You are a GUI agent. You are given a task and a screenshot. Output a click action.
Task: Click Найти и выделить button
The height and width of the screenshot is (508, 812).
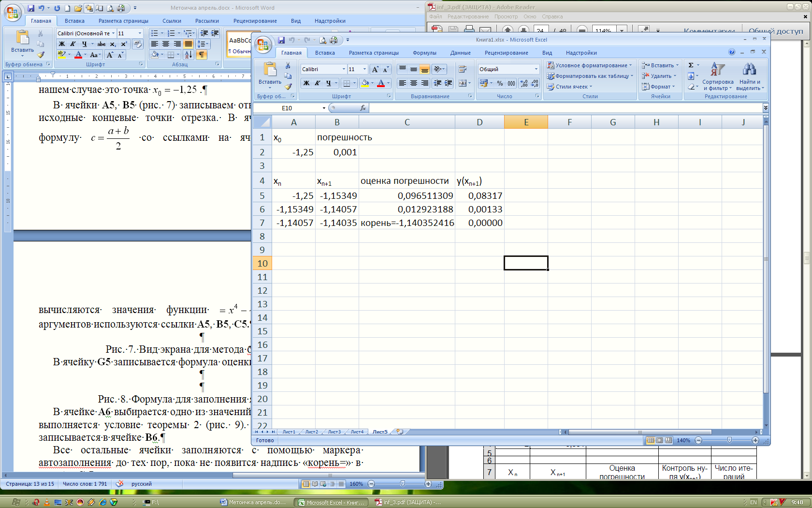[x=750, y=76]
